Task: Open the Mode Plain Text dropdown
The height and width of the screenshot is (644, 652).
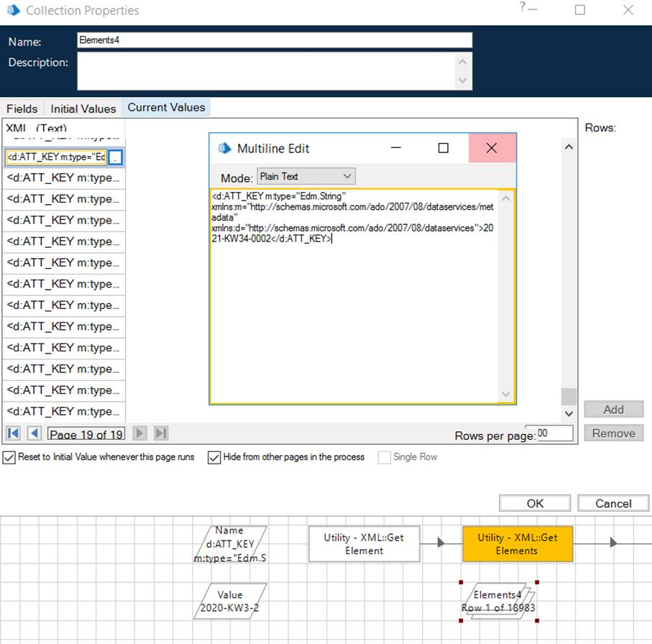Action: point(306,176)
